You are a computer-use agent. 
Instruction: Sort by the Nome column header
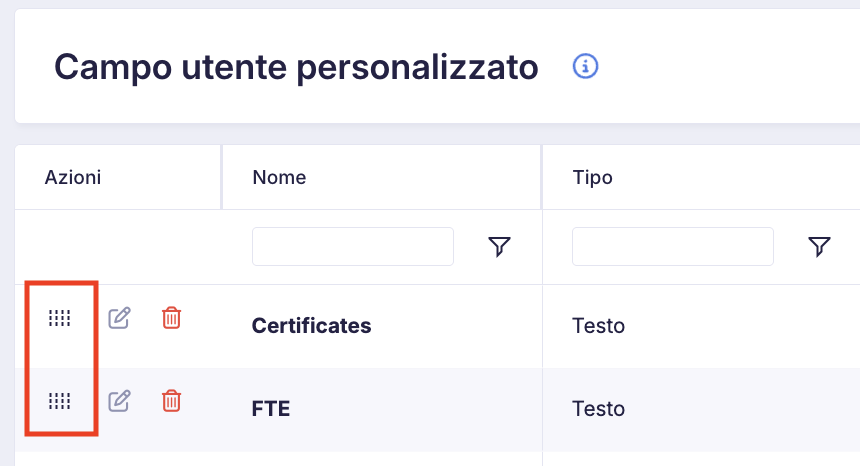click(x=279, y=178)
